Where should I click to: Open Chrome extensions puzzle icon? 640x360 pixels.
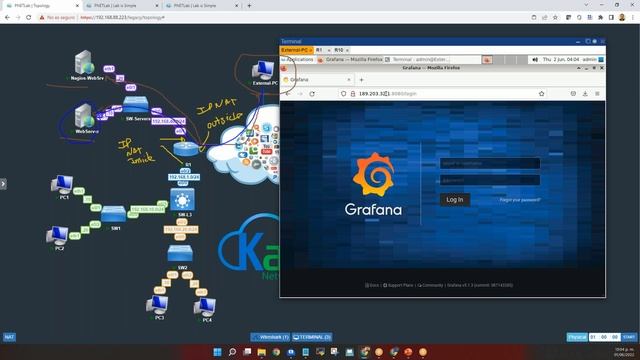pyautogui.click(x=600, y=18)
